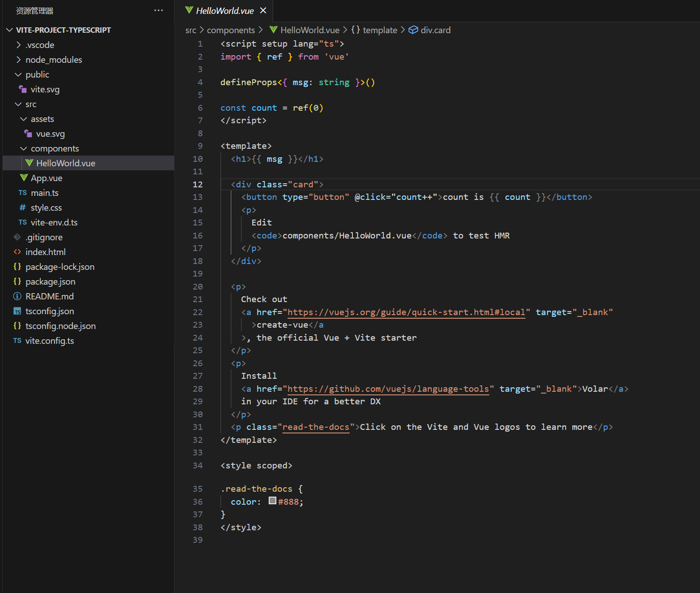Image resolution: width=700 pixels, height=593 pixels.
Task: Click the div.card breadcrumb segment
Action: (x=435, y=30)
